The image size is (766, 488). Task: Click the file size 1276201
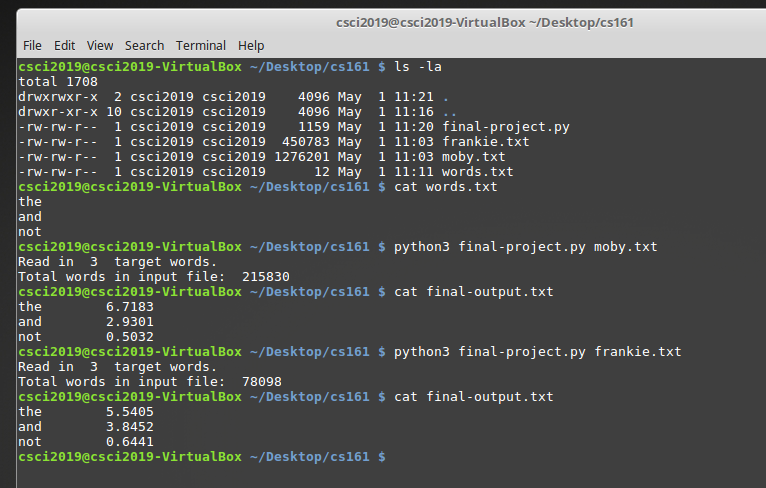pyautogui.click(x=302, y=157)
